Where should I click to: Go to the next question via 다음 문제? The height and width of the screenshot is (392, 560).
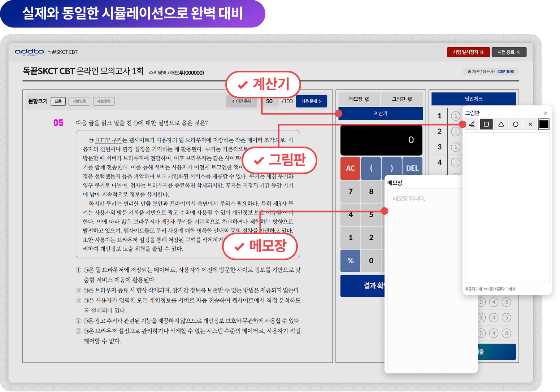point(311,101)
